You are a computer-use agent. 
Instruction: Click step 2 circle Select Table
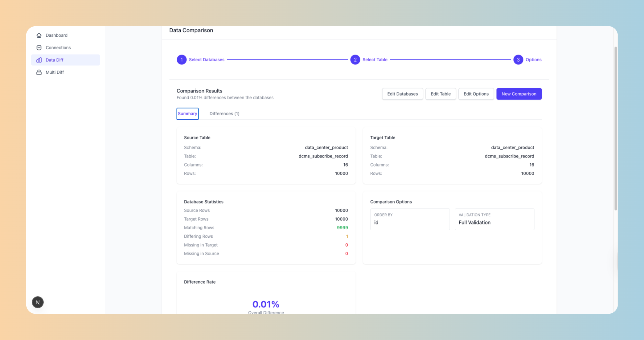point(355,59)
